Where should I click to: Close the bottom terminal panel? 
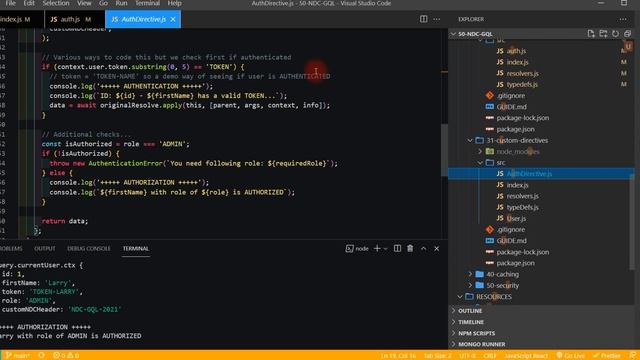[x=437, y=248]
